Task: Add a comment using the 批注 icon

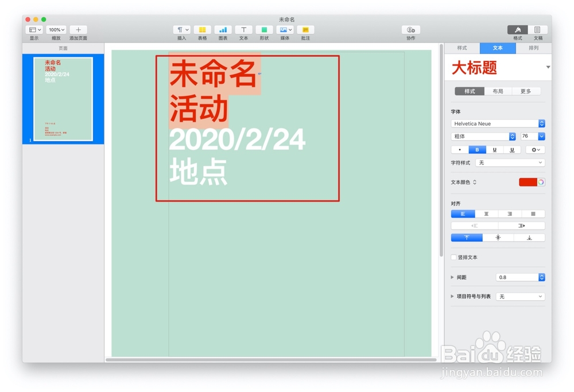Action: [x=305, y=30]
